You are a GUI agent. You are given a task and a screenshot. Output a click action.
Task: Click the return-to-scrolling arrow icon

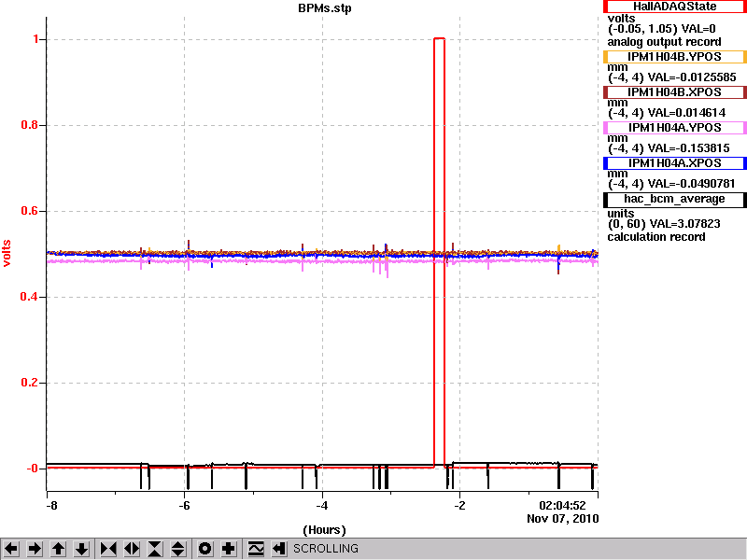tap(279, 549)
